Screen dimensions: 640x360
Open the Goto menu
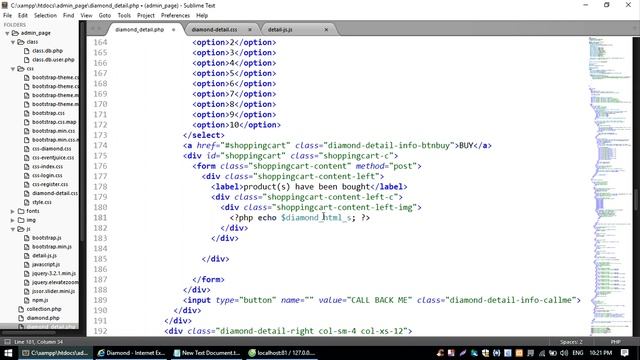(105, 16)
